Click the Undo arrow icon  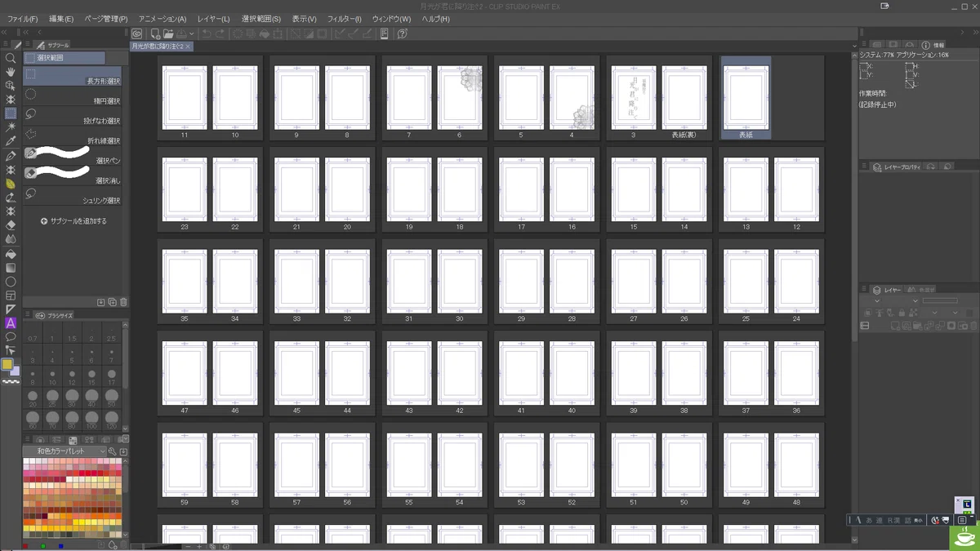pos(207,33)
